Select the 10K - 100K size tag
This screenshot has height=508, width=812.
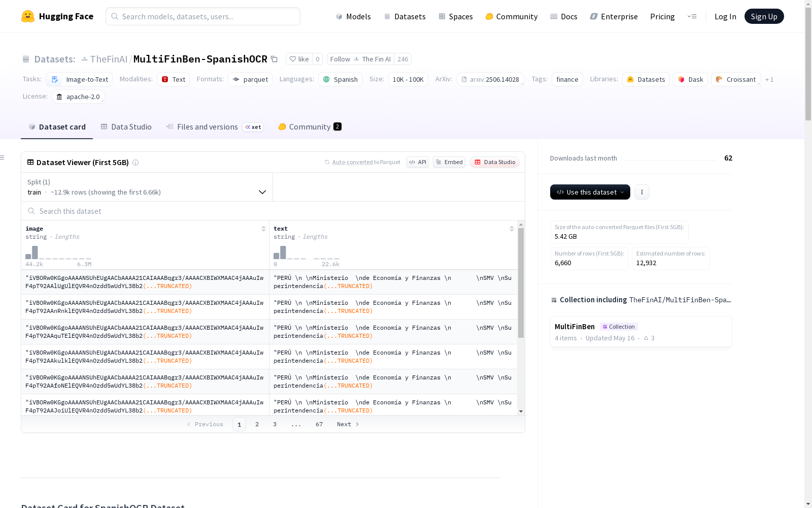408,79
